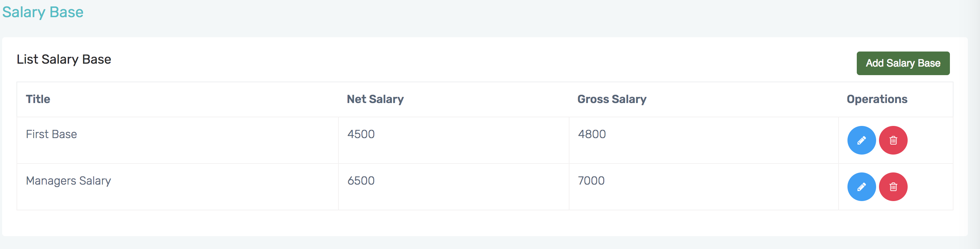This screenshot has height=249, width=980.
Task: Click the 7000 gross salary value
Action: (591, 181)
